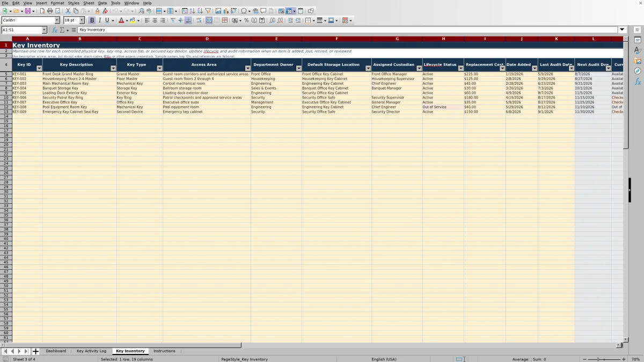Click the Find and Replace icon
Screen dimensions: 644x362
tap(141, 11)
